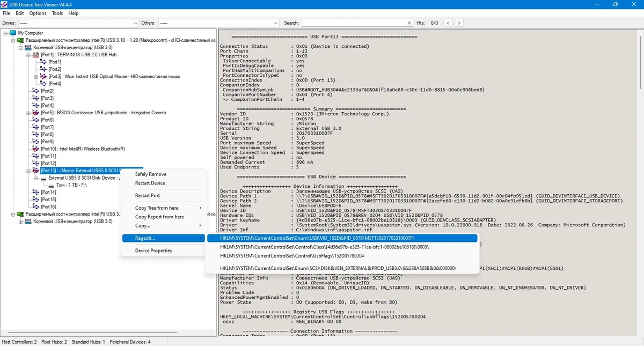
Task: Open the Control\Class\{4d36e97b...}\0003 registry path
Action: [342, 247]
